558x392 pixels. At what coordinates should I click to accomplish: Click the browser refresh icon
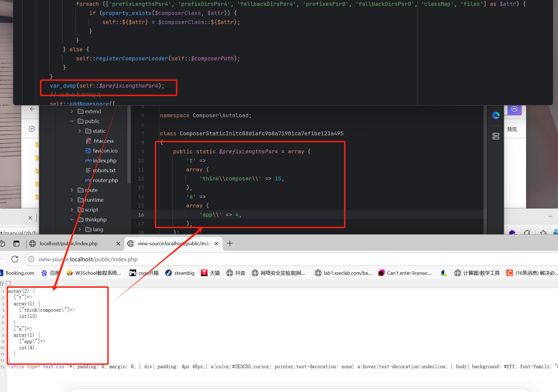(x=15, y=259)
